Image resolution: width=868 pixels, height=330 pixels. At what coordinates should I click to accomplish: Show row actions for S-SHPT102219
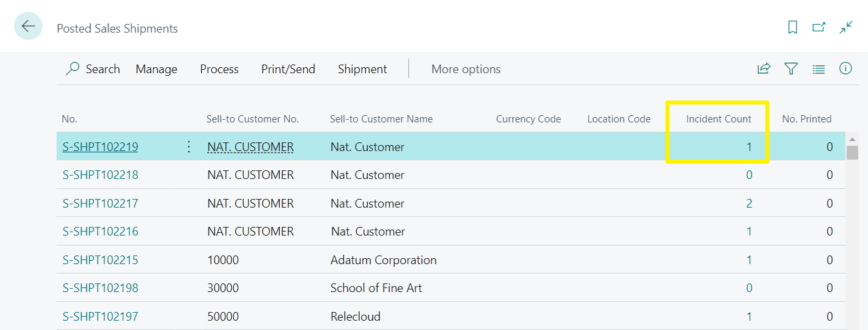pos(189,147)
